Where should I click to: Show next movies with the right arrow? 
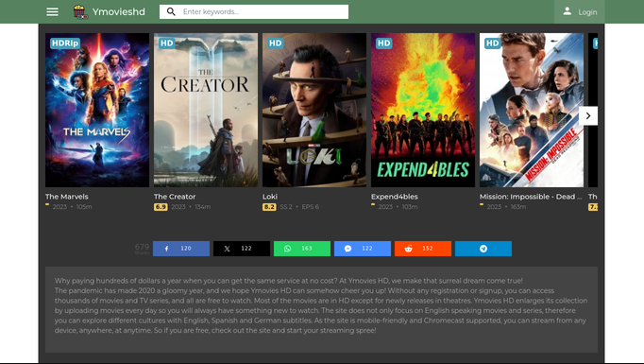click(588, 116)
